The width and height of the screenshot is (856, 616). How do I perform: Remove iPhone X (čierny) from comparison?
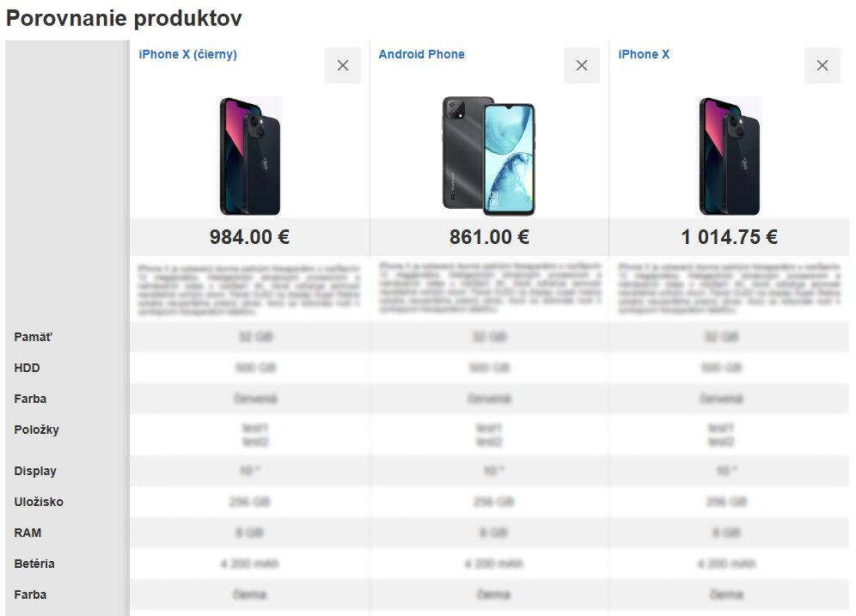click(342, 65)
